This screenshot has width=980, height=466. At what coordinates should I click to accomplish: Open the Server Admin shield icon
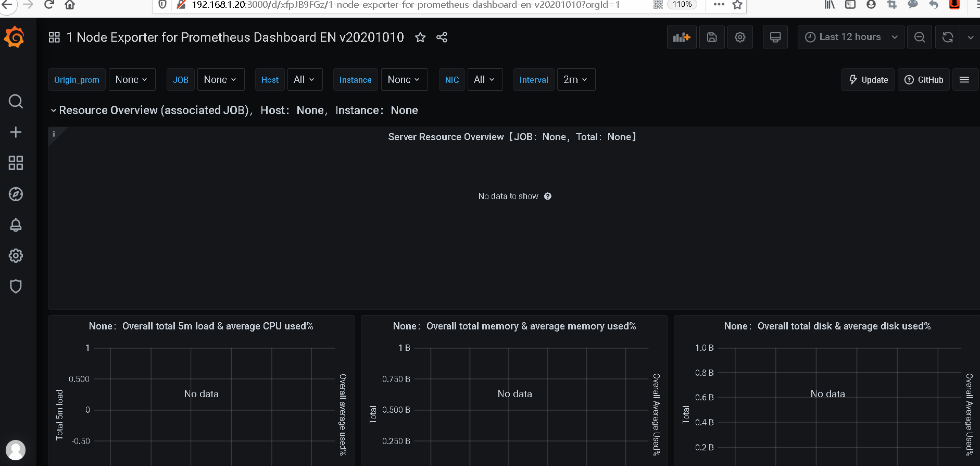[16, 286]
